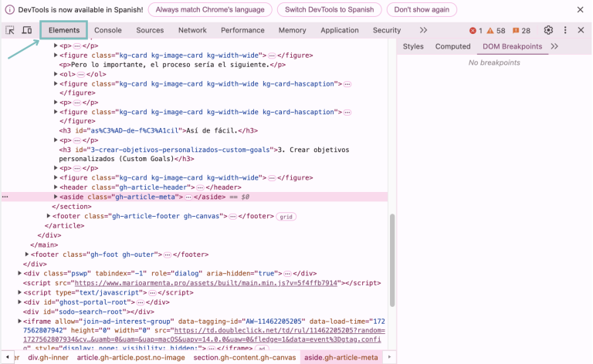Click the info icon in the language banner
Screen dimensions: 593x364
[10, 10]
